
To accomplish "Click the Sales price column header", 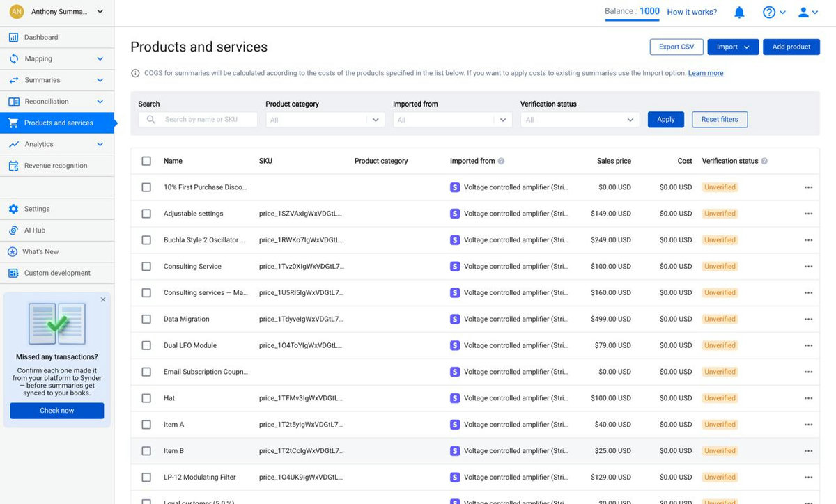I will (x=614, y=161).
